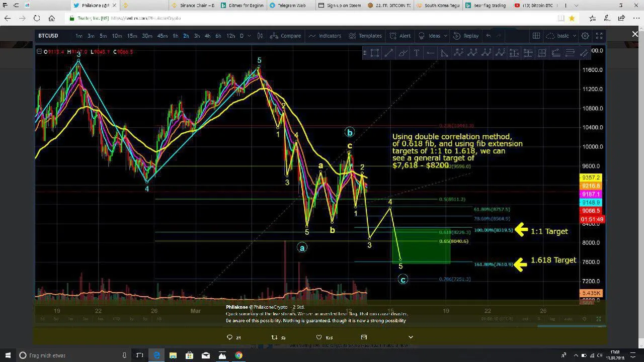This screenshot has height=362, width=644.
Task: Close the tweet image lightbox
Action: (635, 34)
